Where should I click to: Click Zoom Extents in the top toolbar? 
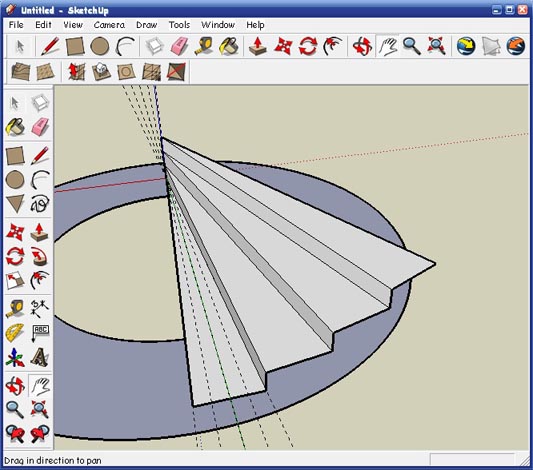(436, 46)
